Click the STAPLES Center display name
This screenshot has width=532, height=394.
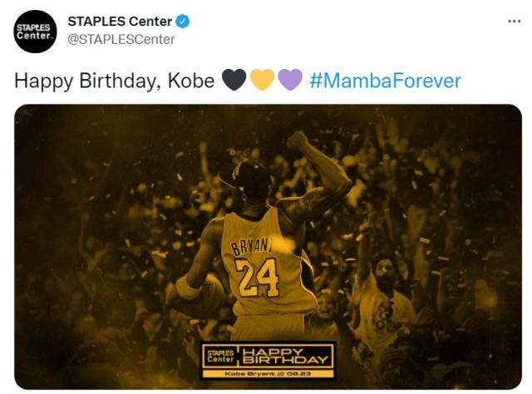120,22
